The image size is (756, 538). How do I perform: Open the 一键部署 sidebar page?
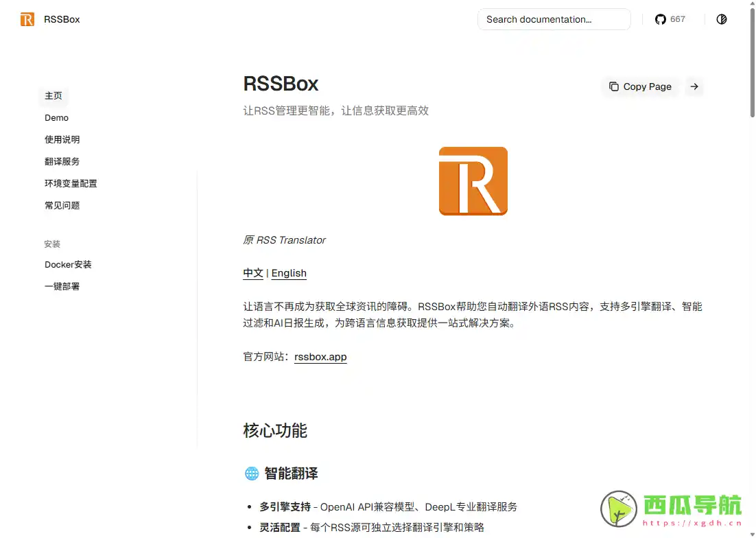62,286
